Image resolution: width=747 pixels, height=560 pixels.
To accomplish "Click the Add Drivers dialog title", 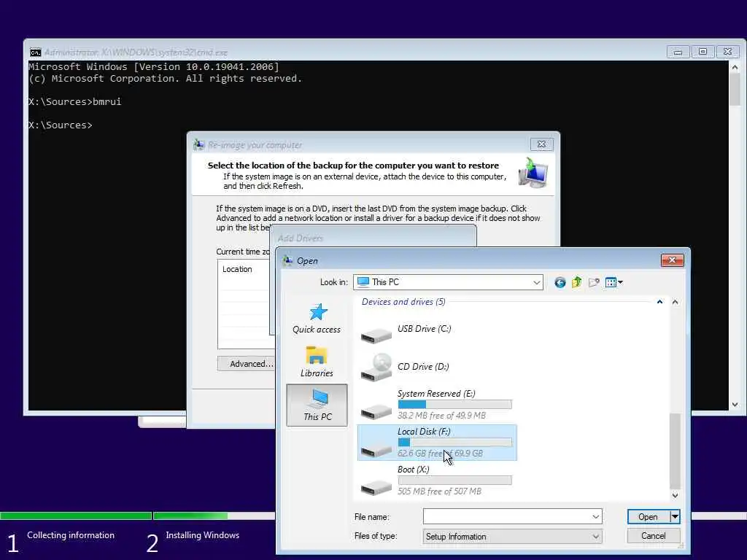I will [300, 238].
